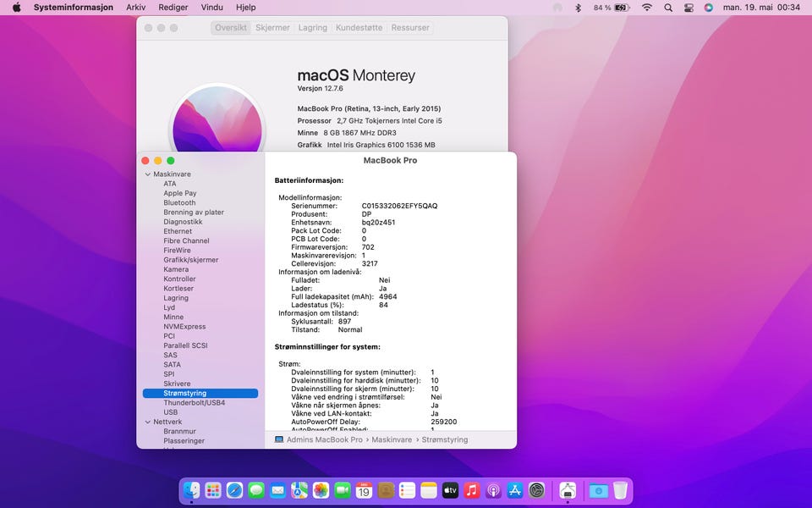Open Calendar showing 19 in dock
Image resolution: width=812 pixels, height=508 pixels.
pyautogui.click(x=364, y=490)
